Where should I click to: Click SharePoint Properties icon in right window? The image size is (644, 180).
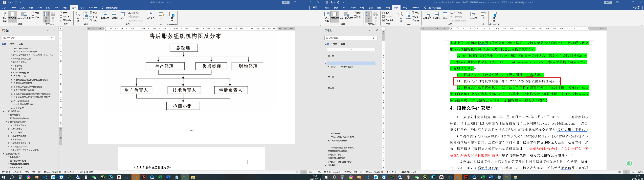[494, 16]
